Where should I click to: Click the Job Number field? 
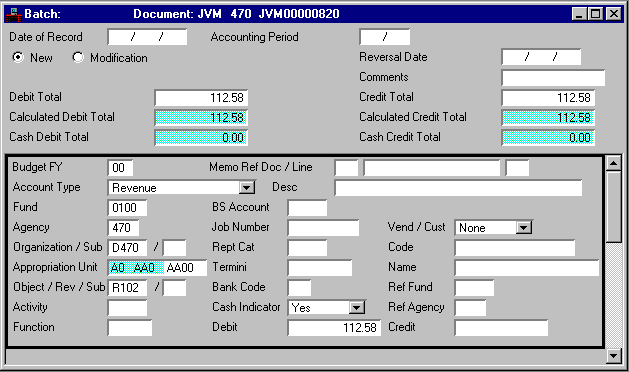point(323,228)
